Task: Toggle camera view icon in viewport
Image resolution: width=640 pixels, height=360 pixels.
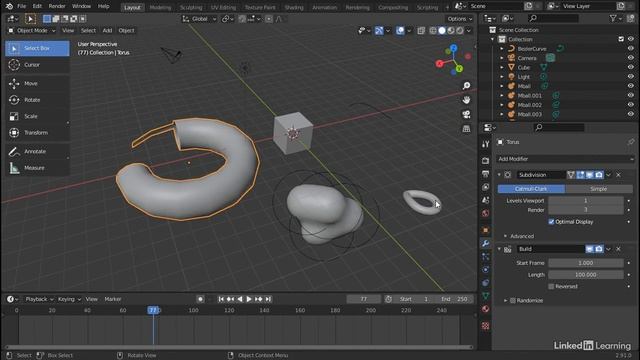Action: pos(466,114)
